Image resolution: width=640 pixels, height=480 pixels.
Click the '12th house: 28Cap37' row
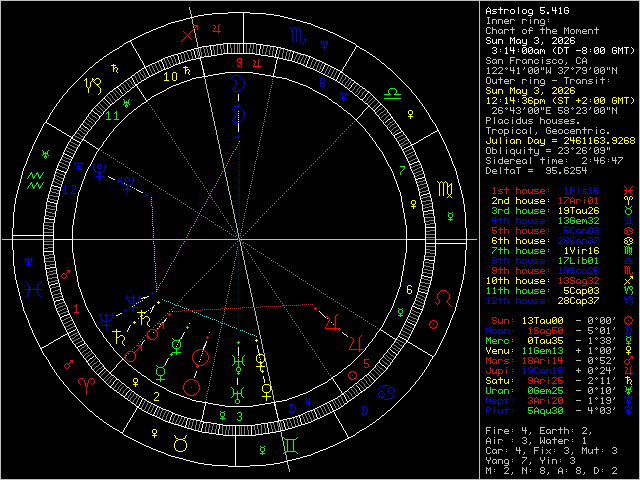(542, 301)
